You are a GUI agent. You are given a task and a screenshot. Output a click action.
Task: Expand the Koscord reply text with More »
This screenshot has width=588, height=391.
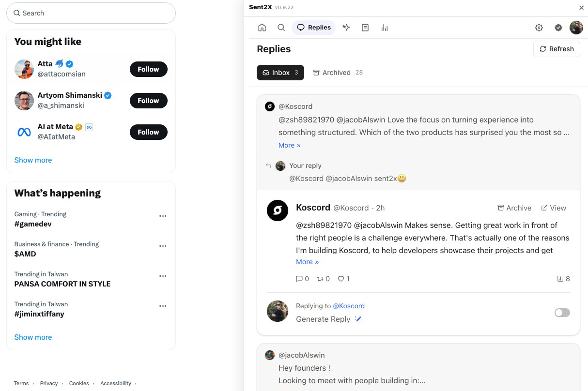click(x=307, y=262)
